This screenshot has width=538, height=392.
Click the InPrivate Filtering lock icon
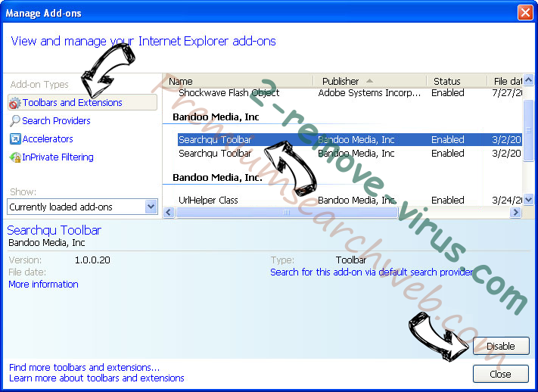point(15,157)
